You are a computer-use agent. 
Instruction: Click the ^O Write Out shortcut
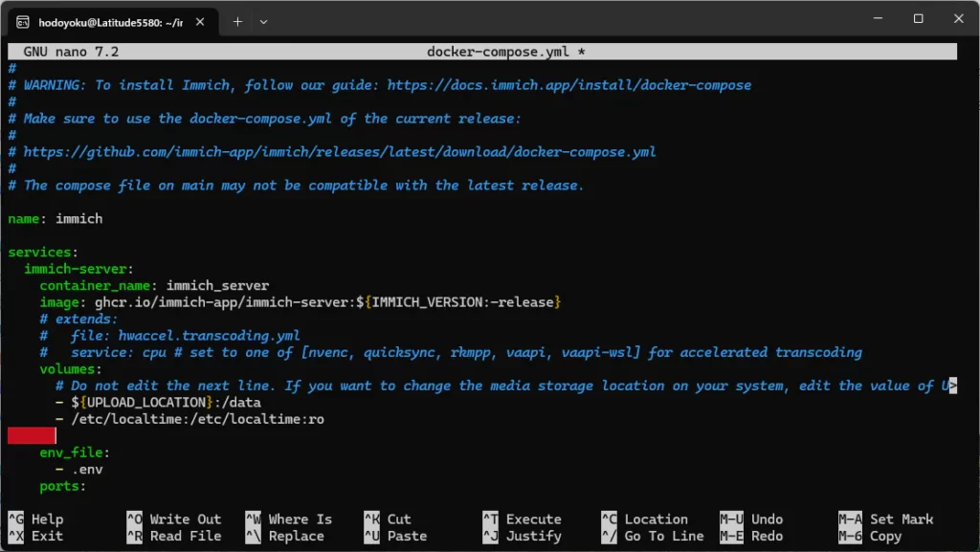[x=174, y=519]
